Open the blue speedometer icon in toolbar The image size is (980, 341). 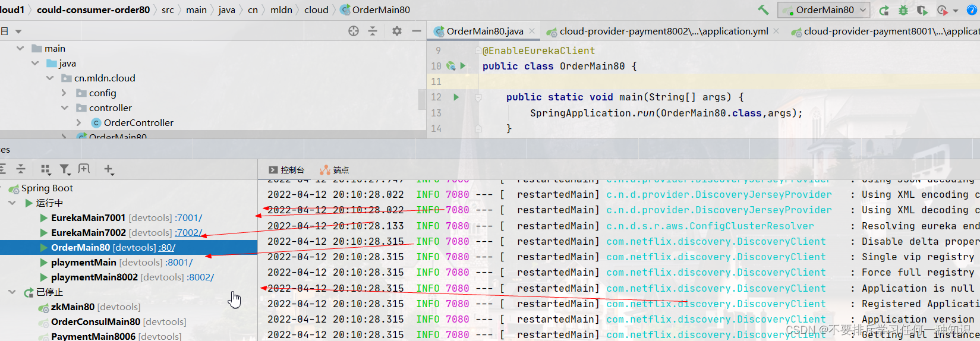pyautogui.click(x=973, y=10)
